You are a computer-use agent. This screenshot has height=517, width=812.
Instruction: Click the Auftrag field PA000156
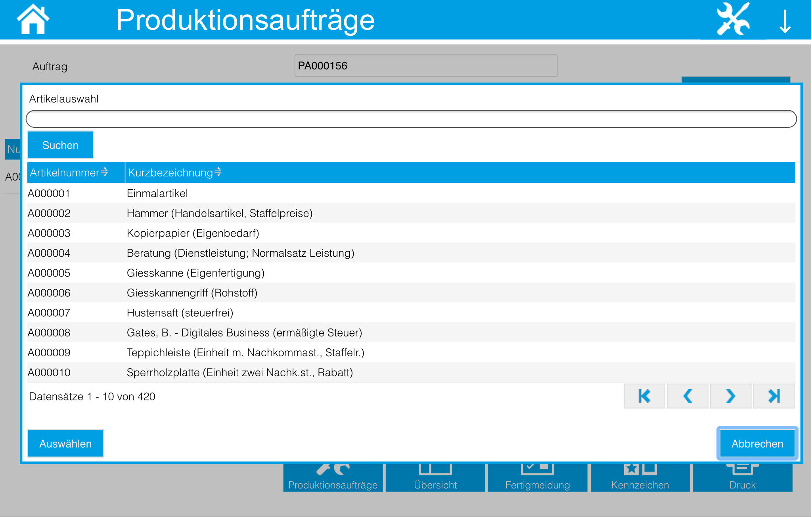425,66
